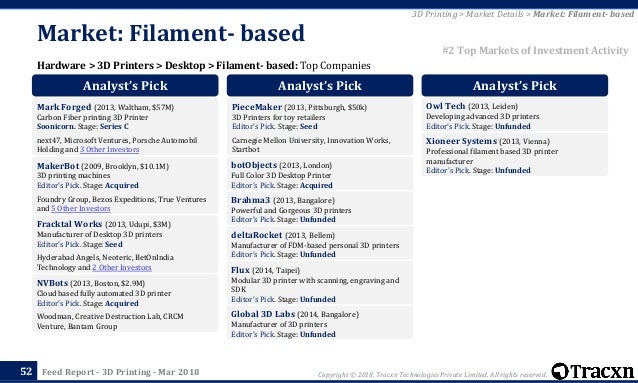The image size is (638, 383).
Task: Open the '2 Other Investors' link
Action: tap(122, 267)
